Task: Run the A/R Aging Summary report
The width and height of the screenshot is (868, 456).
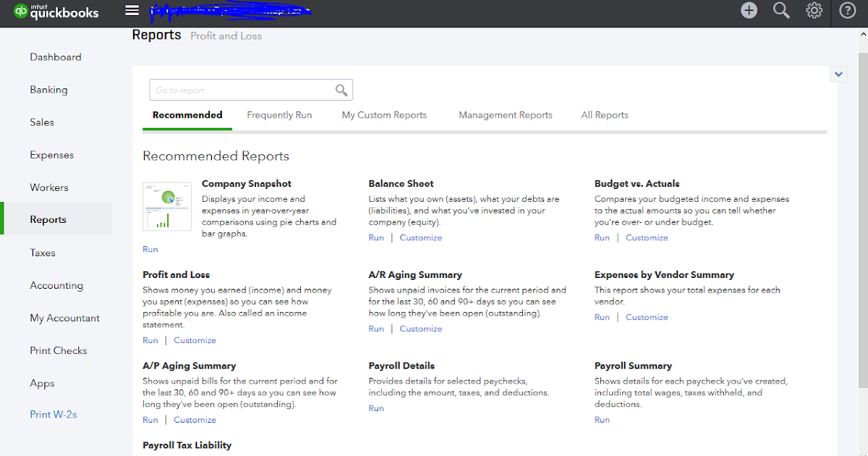Action: tap(376, 329)
